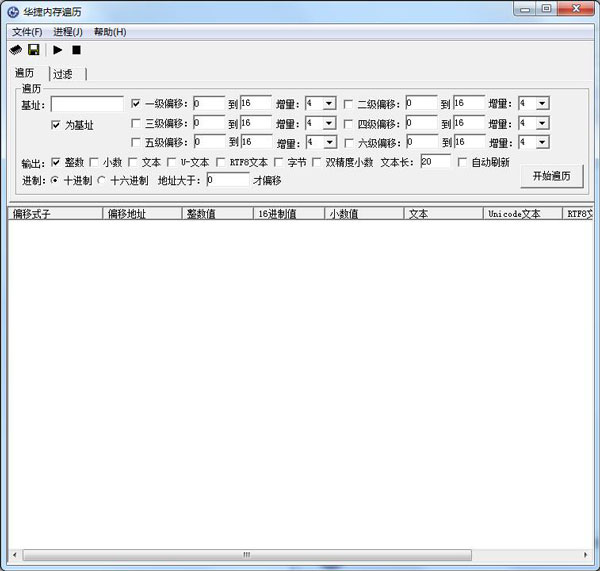The width and height of the screenshot is (600, 571).
Task: Select the 十六进制 radio button
Action: [101, 180]
